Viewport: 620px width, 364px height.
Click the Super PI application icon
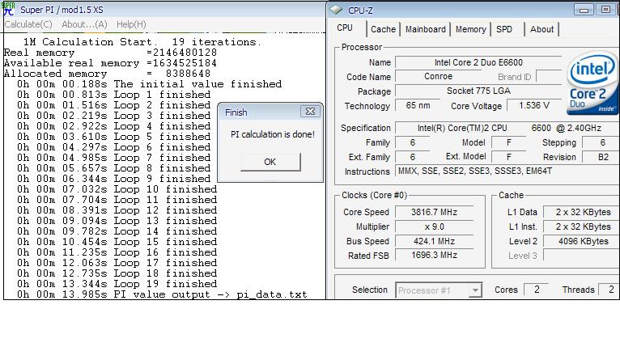click(9, 9)
